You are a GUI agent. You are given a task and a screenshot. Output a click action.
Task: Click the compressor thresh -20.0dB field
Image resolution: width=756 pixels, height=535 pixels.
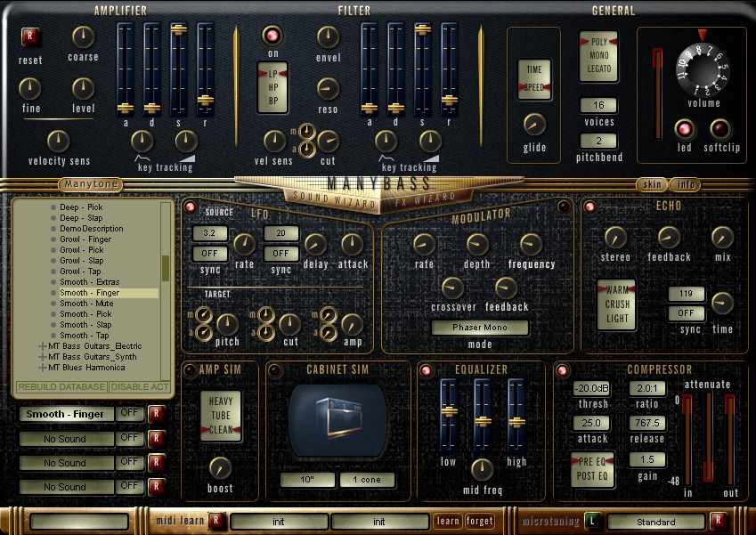591,388
